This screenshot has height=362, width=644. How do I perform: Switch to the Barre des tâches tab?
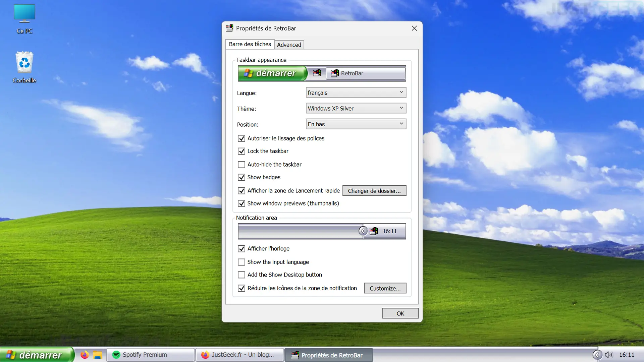[x=250, y=44]
